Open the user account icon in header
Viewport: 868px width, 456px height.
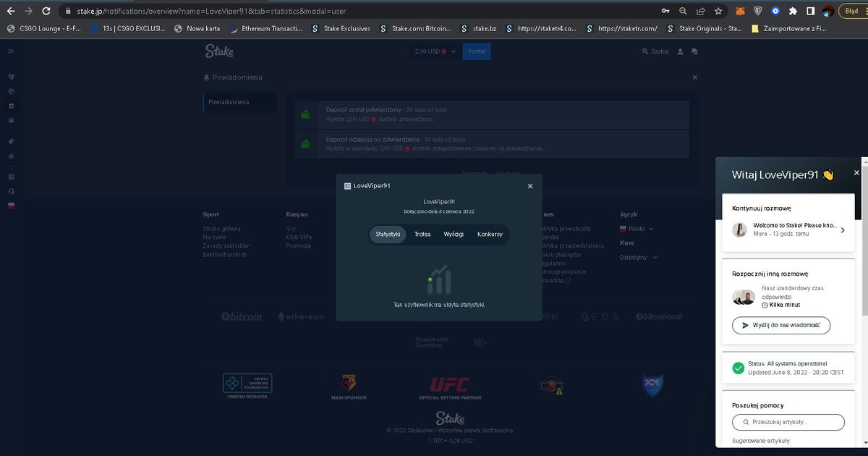tap(680, 51)
